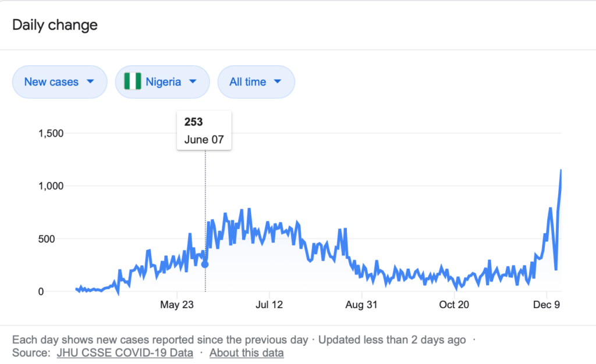The image size is (596, 364).
Task: Select the June 07 data point marker
Action: point(205,265)
